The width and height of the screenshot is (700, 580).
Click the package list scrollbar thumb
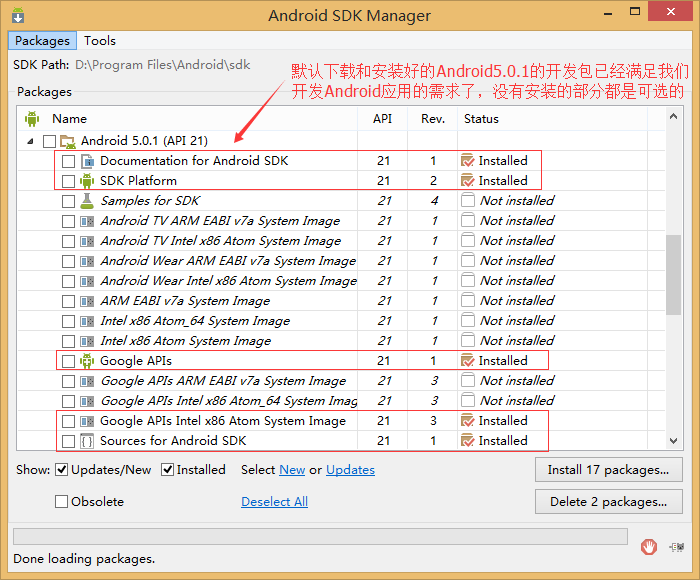(673, 275)
